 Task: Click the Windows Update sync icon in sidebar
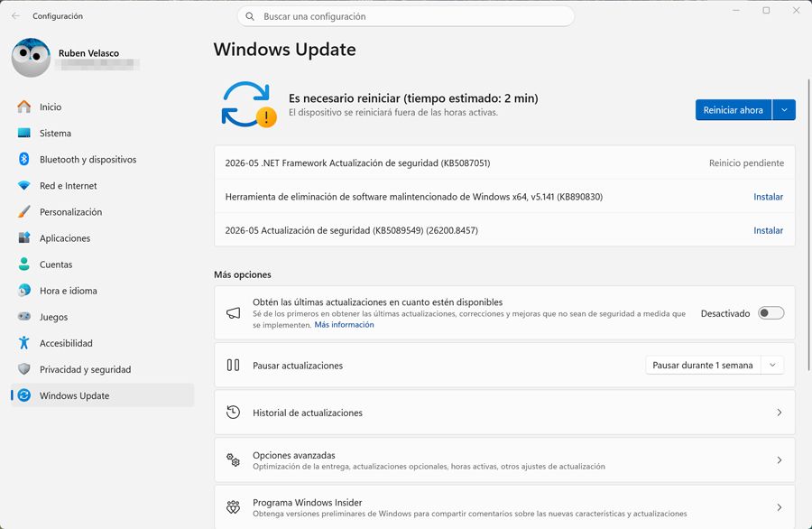[23, 395]
